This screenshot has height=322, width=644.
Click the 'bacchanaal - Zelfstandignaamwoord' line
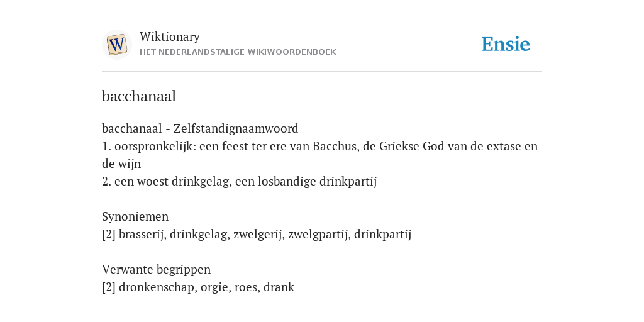click(x=200, y=128)
